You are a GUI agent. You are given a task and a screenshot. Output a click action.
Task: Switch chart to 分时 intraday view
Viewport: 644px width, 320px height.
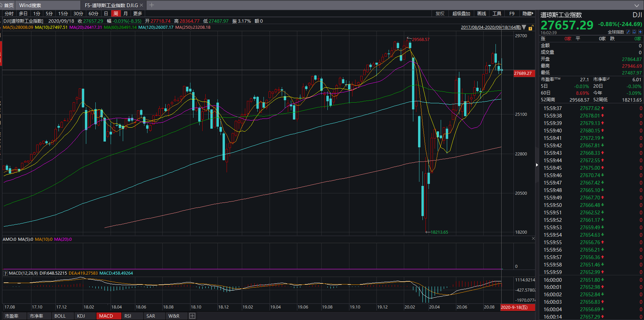(x=9, y=14)
